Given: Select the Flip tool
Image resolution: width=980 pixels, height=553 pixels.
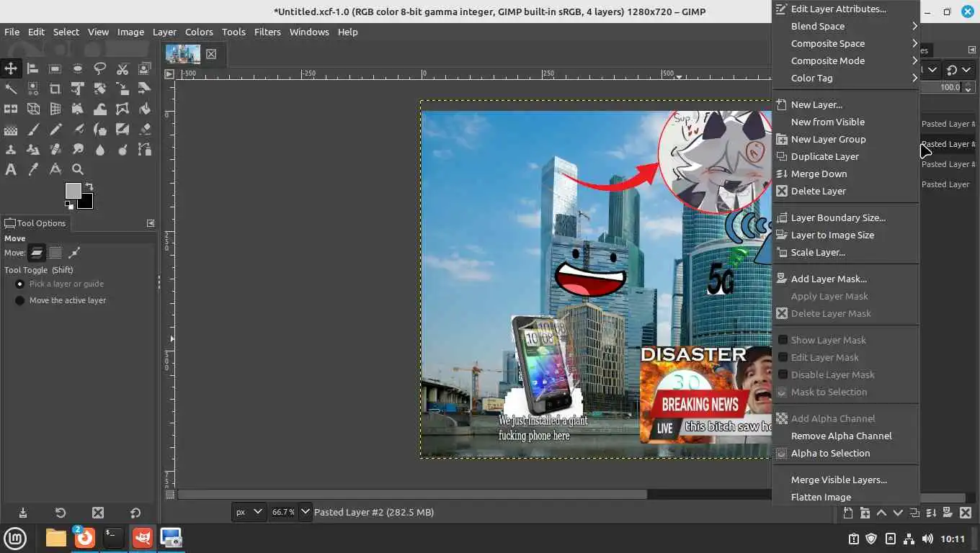Looking at the screenshot, I should pos(11,109).
